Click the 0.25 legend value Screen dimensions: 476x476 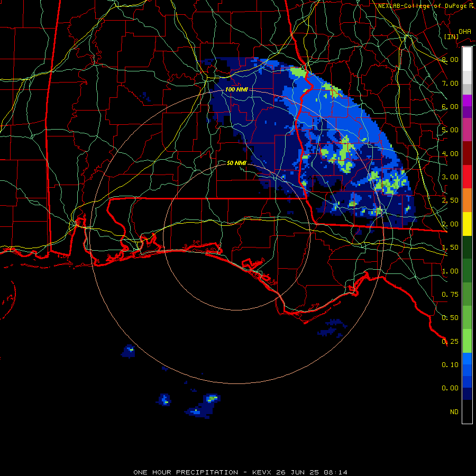pos(450,342)
